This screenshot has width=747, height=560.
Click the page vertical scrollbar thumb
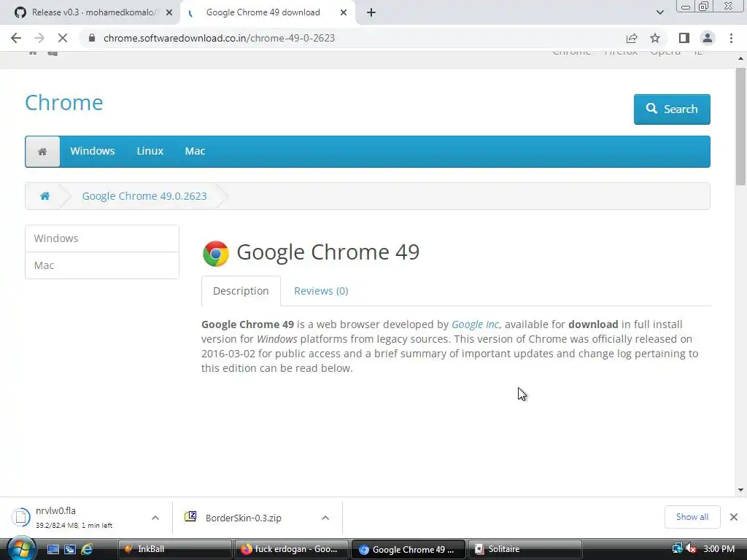click(x=740, y=126)
